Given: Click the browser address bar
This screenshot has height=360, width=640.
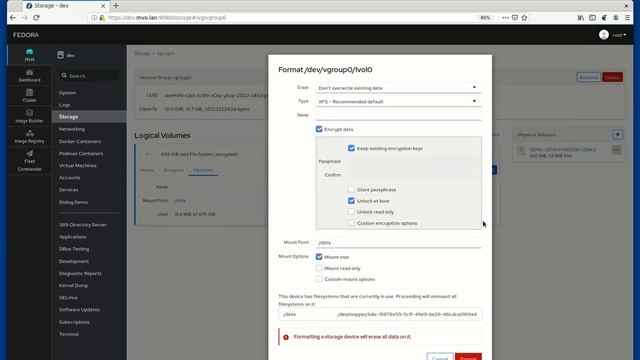Looking at the screenshot, I should tap(282, 18).
